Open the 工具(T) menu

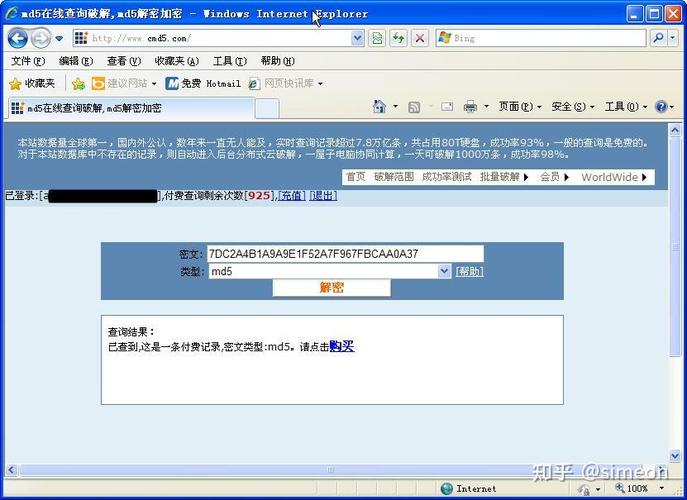click(230, 61)
